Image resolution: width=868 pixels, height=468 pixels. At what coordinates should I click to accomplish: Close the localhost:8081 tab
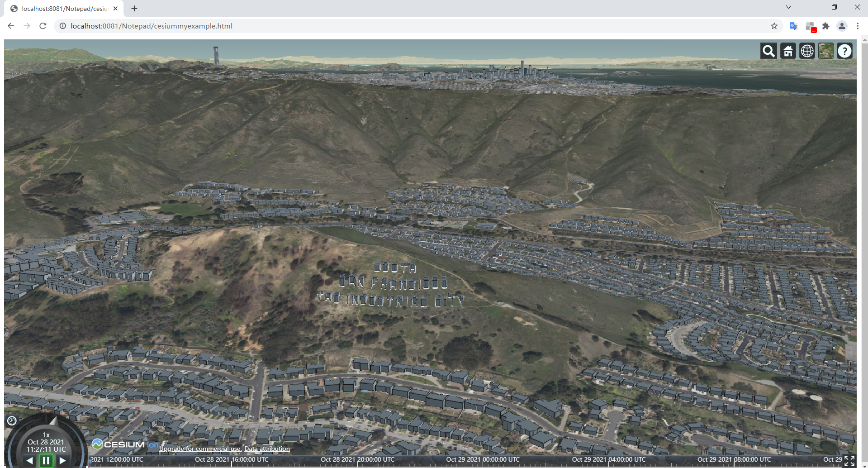pos(115,9)
